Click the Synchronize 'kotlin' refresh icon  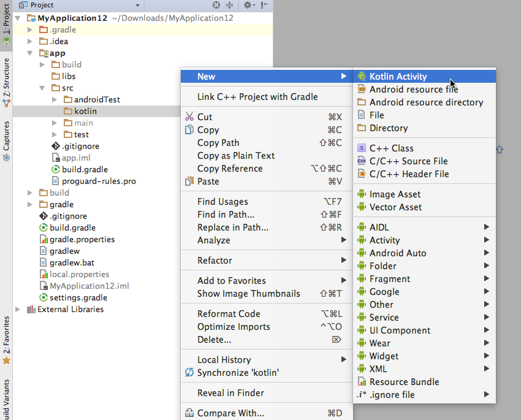pos(189,373)
